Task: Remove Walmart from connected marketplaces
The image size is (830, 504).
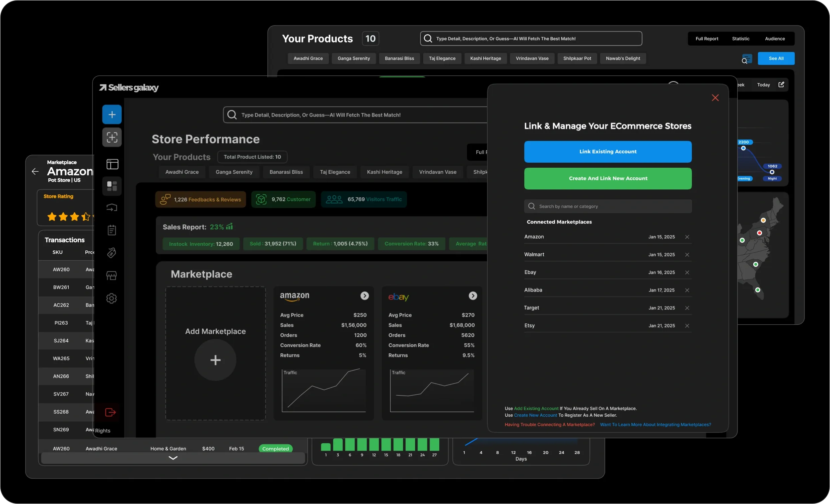Action: point(687,255)
